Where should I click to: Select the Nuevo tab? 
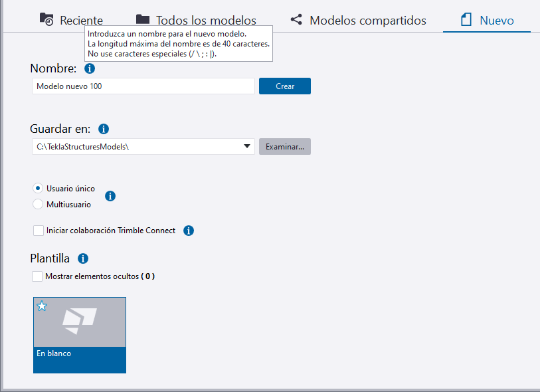[x=487, y=20]
